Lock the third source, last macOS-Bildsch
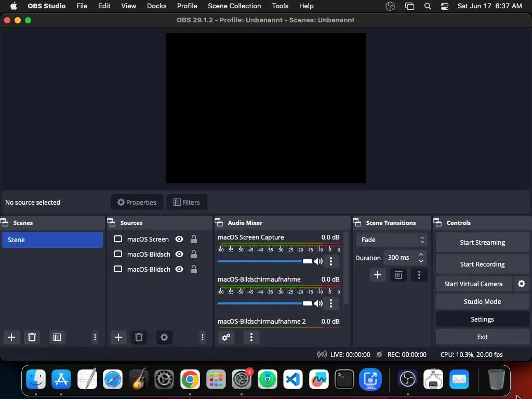The width and height of the screenshot is (532, 399). click(194, 269)
